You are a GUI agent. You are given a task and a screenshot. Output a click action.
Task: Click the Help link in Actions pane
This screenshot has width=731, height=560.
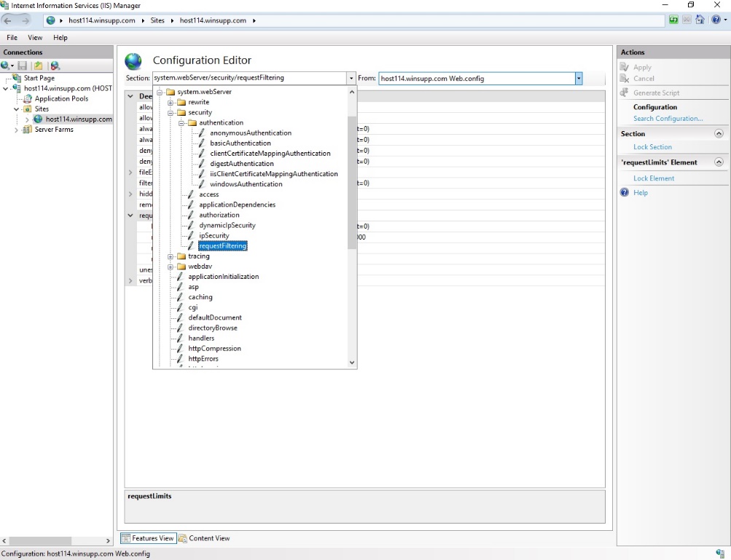(640, 192)
